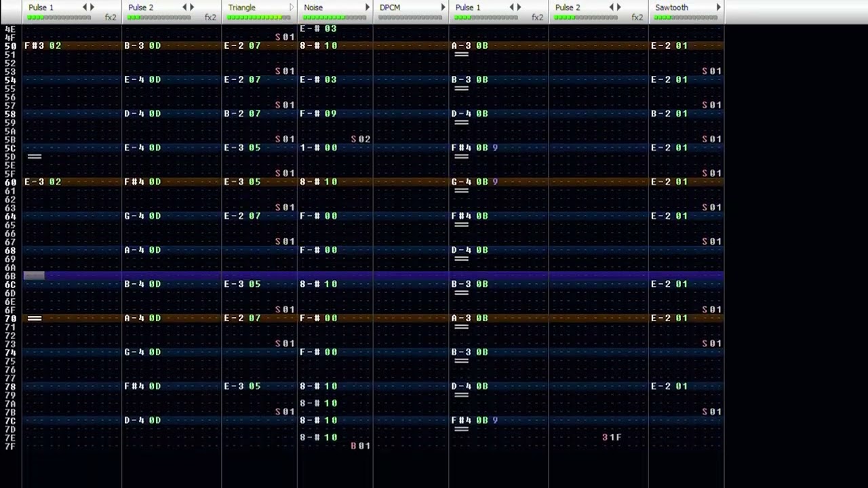Expand Sawtooth channel effect columns arrow
The height and width of the screenshot is (488, 868).
point(719,7)
